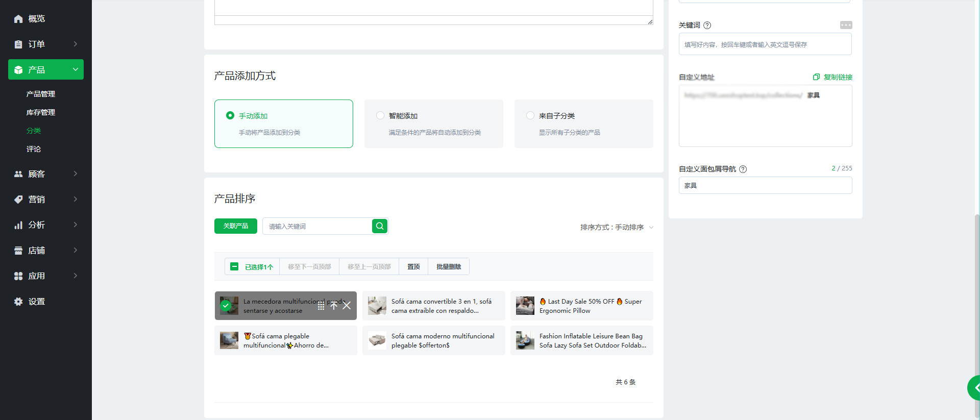Open 库存管理 in the sidebar
This screenshot has width=980, height=420.
[x=41, y=112]
